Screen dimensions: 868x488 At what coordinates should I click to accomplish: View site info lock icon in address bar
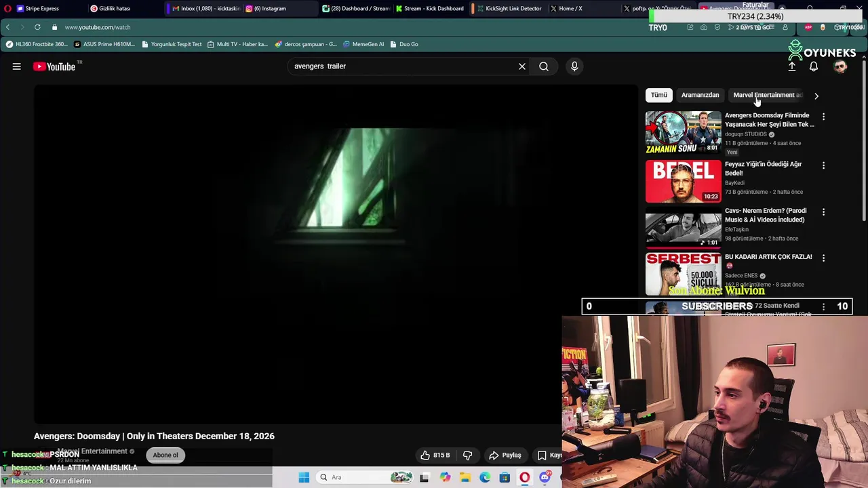coord(54,27)
